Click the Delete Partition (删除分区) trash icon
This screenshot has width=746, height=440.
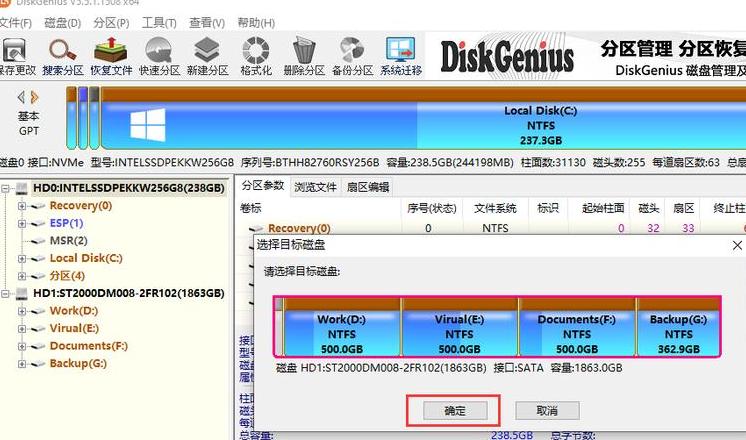[304, 51]
